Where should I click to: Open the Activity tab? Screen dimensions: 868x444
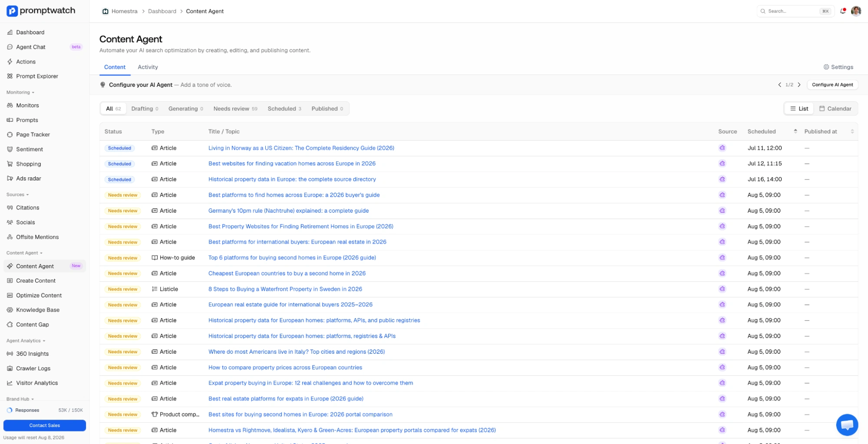148,67
